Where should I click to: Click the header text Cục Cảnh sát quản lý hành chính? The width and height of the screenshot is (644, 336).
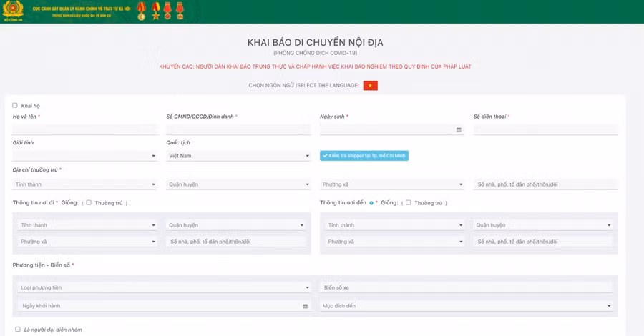click(x=82, y=8)
